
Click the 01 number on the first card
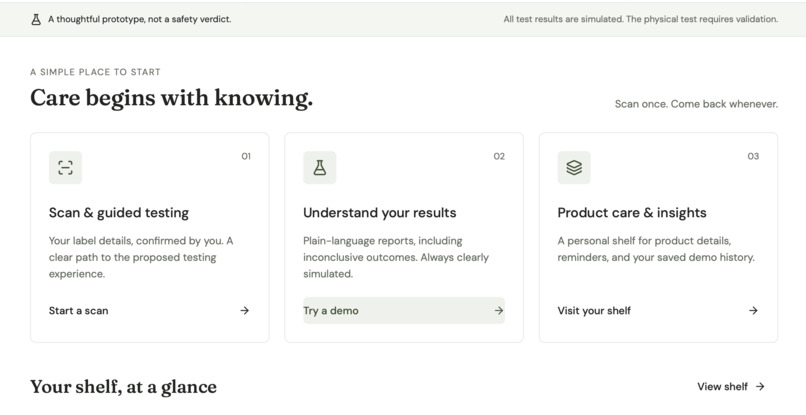tap(246, 156)
